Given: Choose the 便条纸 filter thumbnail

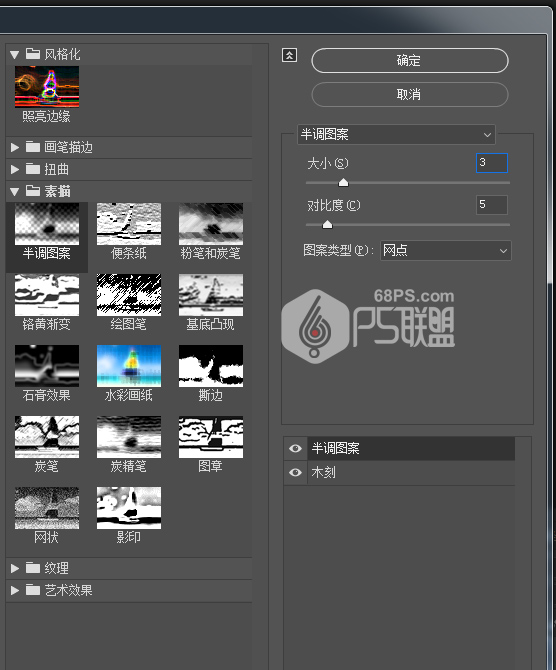Looking at the screenshot, I should (129, 224).
